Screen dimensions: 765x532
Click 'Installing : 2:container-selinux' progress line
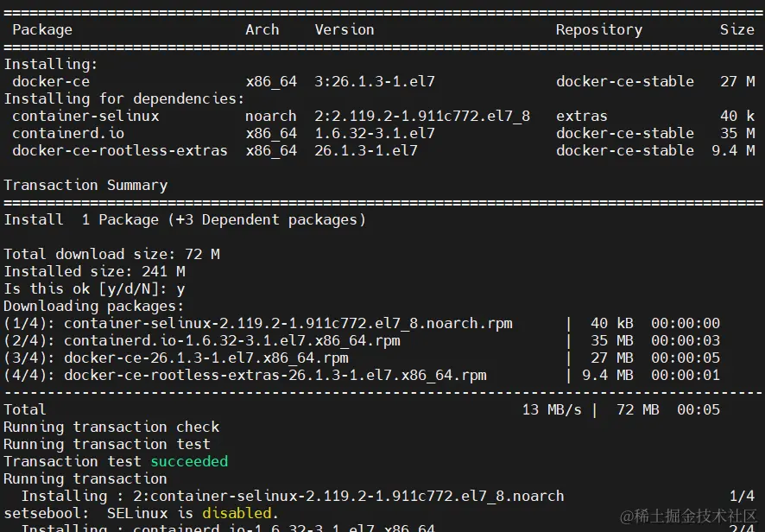(x=293, y=497)
